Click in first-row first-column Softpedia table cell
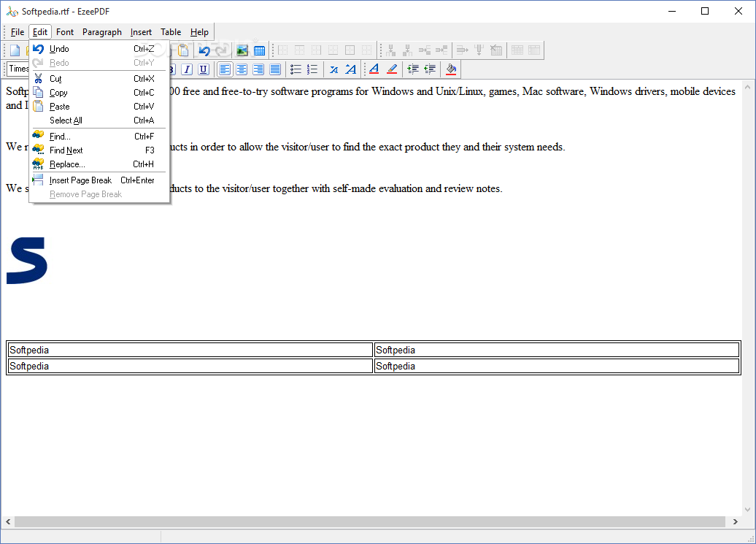The width and height of the screenshot is (756, 544). click(190, 350)
